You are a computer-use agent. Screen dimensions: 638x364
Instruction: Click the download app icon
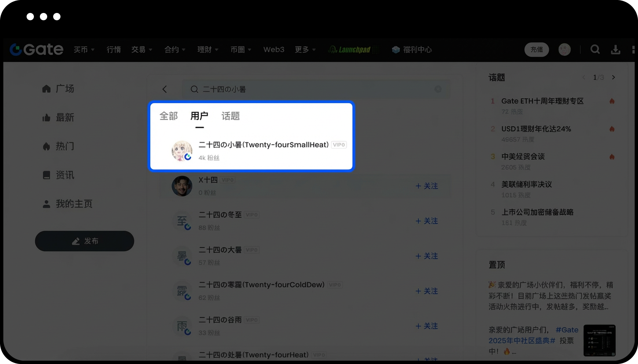click(x=615, y=49)
